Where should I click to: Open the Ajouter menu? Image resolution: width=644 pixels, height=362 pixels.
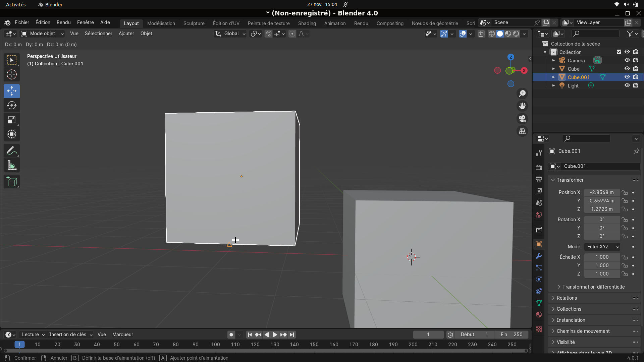click(126, 34)
